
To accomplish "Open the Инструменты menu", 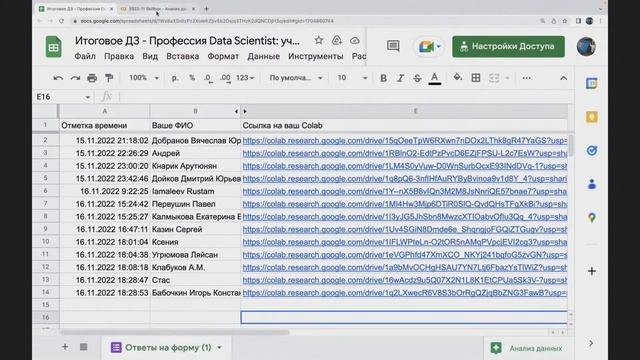I will (x=316, y=56).
